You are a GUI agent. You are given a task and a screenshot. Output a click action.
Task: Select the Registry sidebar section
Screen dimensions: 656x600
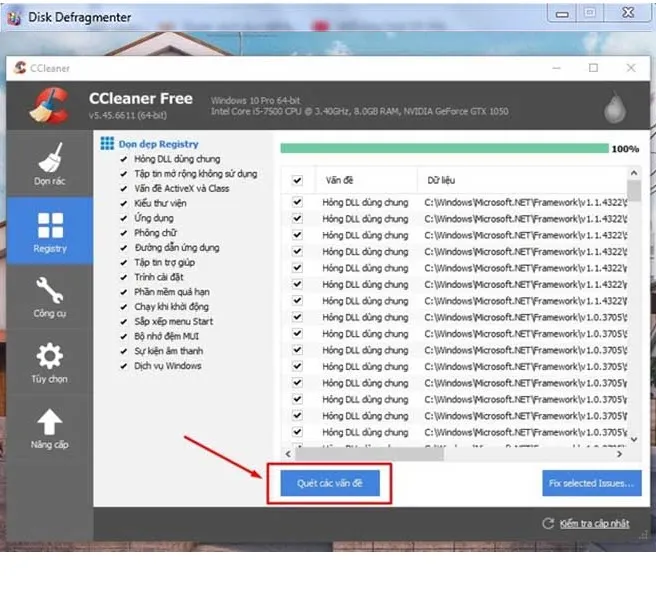(50, 231)
